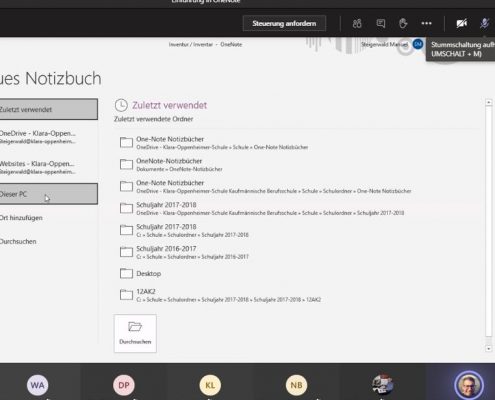
Task: Click the scrollbar down arrow
Action: tap(489, 348)
